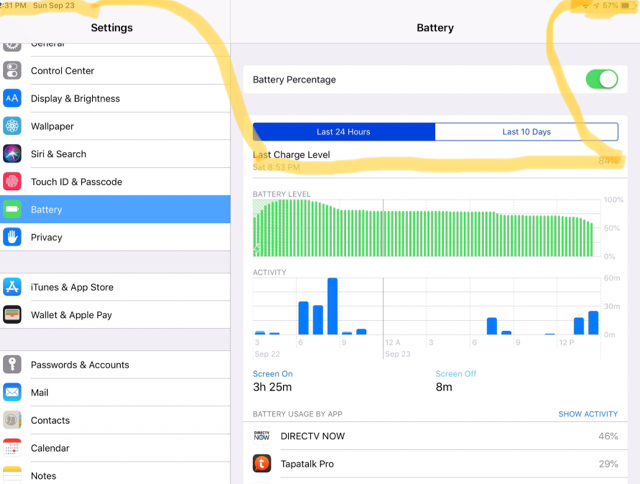The height and width of the screenshot is (484, 640).
Task: Tap the Battery title in header
Action: [435, 28]
